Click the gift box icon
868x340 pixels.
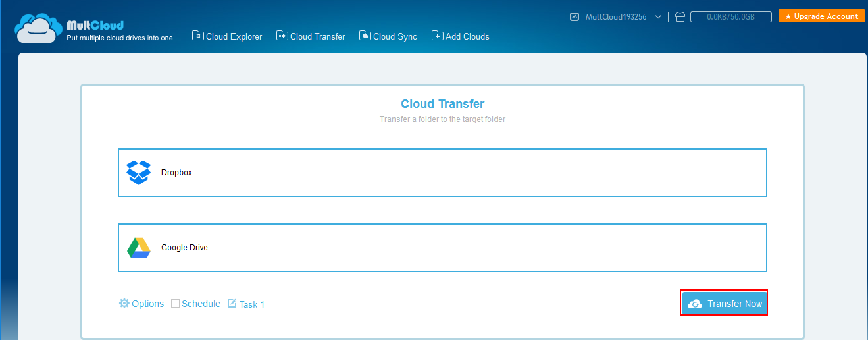click(x=680, y=17)
